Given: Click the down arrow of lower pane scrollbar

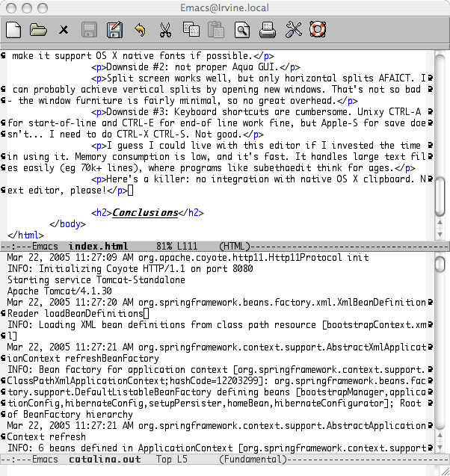Looking at the screenshot, I should (x=440, y=448).
